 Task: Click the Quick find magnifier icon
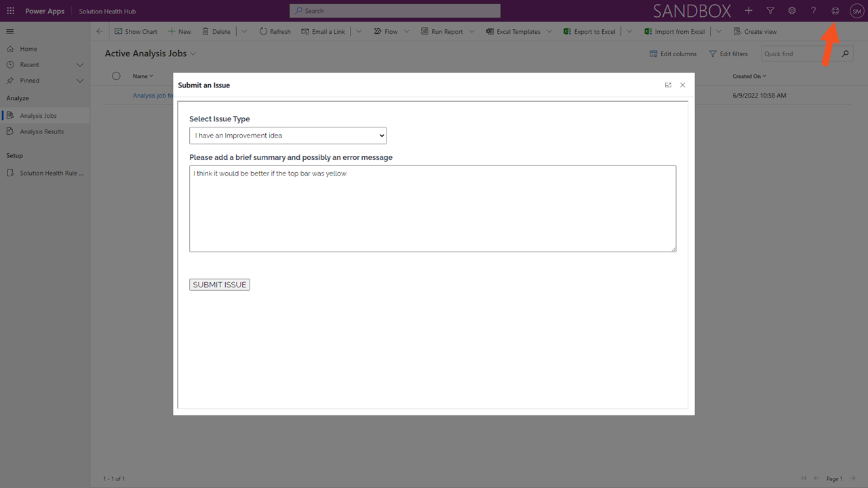point(845,54)
